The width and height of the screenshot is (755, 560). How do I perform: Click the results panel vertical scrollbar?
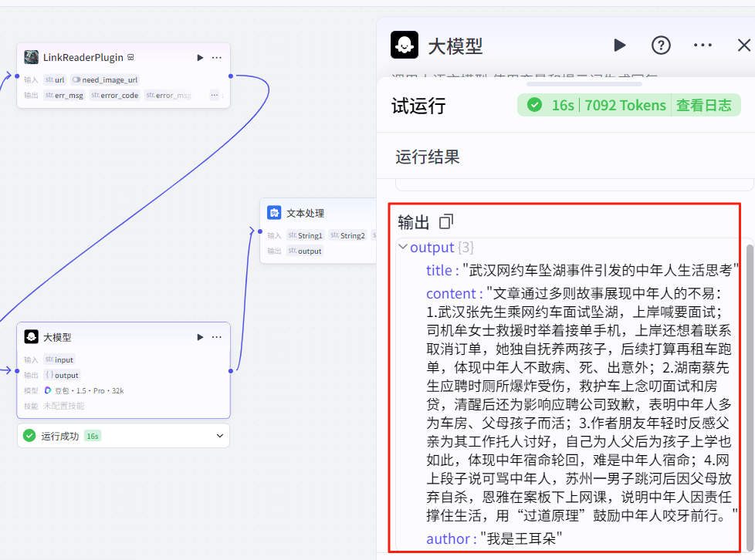click(x=750, y=397)
